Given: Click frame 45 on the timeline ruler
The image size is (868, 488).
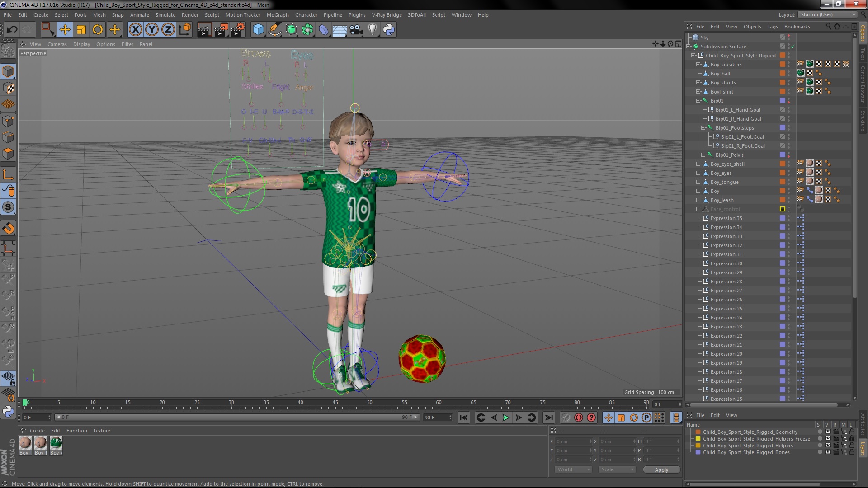Looking at the screenshot, I should pos(335,403).
